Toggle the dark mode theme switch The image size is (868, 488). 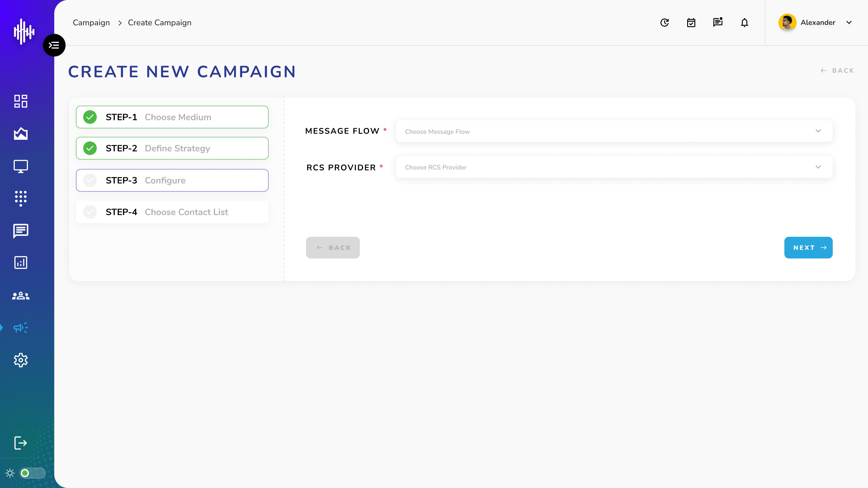[32, 473]
